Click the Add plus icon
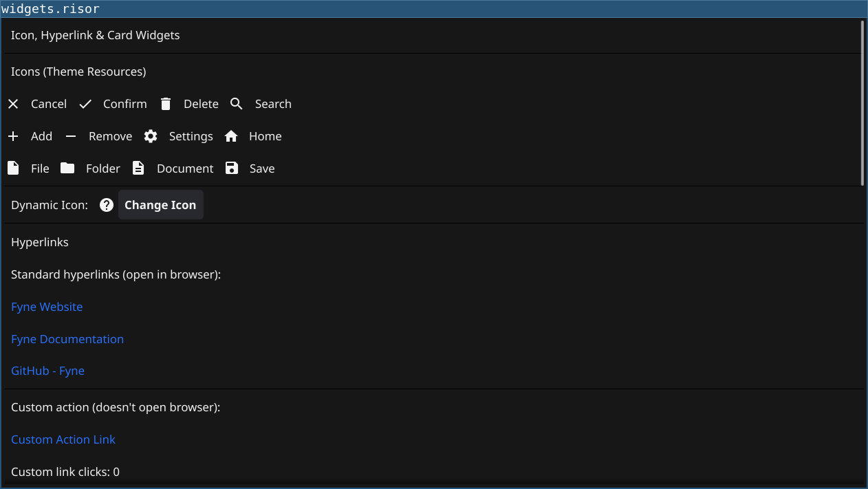This screenshot has width=868, height=489. tap(13, 136)
